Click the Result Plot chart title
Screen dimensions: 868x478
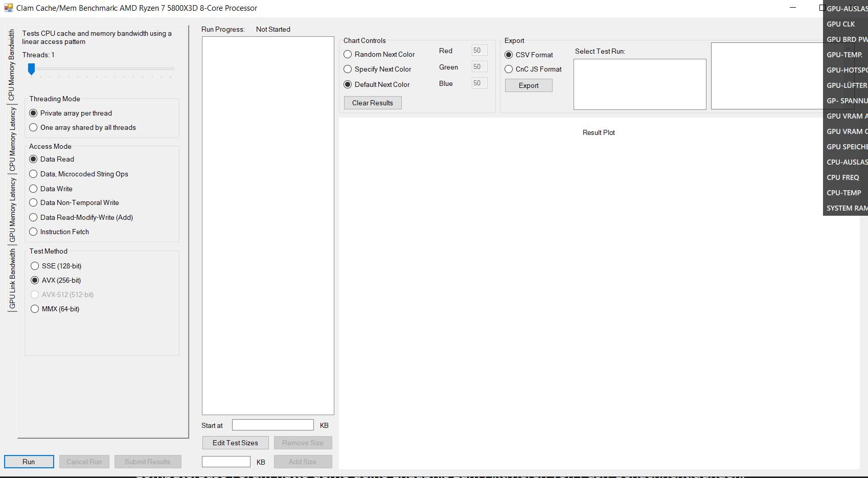(x=599, y=132)
